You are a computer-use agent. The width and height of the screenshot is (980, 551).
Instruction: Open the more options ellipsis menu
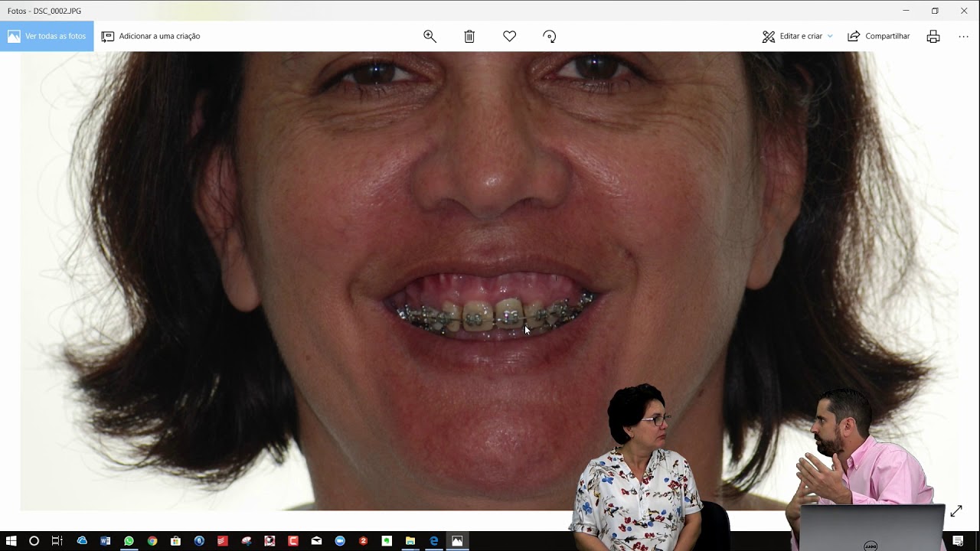click(963, 36)
